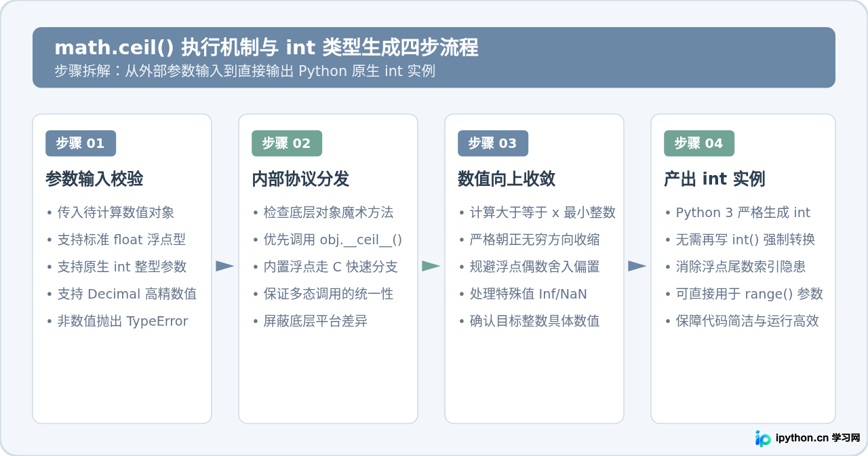This screenshot has width=868, height=456.
Task: Click bullet 屏蔽底层平台差异
Action: pos(309,321)
